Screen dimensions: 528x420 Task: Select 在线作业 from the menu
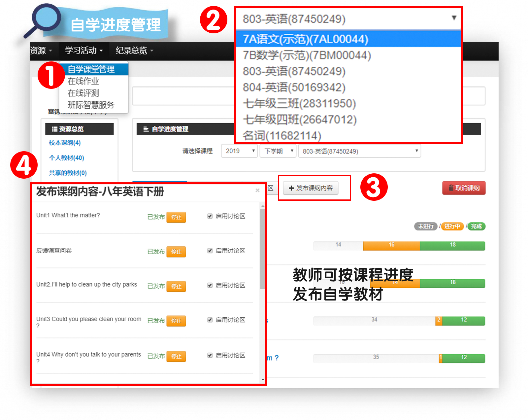[x=83, y=81]
